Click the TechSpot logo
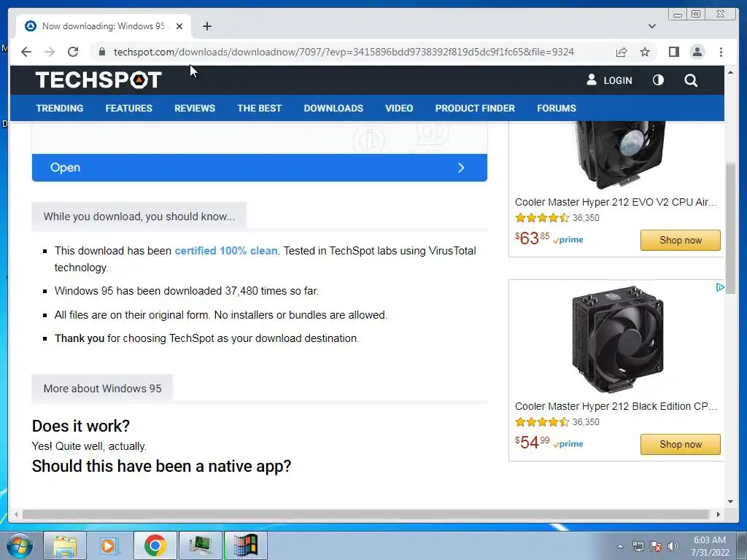The width and height of the screenshot is (747, 560). [98, 80]
